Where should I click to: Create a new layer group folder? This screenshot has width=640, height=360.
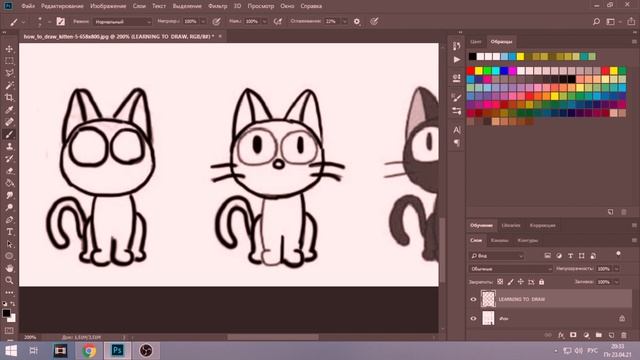[599, 335]
